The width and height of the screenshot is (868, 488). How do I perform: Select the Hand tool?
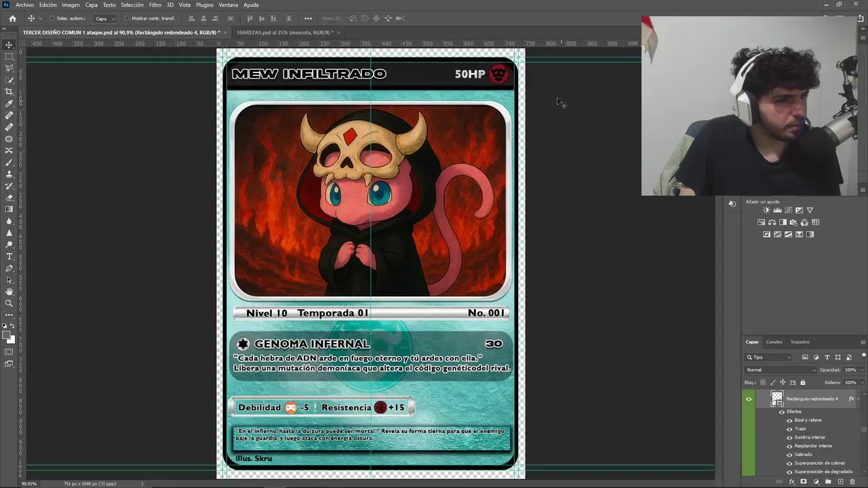point(9,291)
